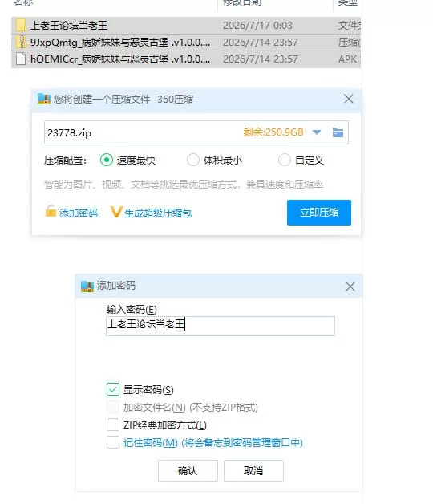This screenshot has height=504, width=433.
Task: Click the hOEMICcr APK file icon
Action: tap(21, 59)
